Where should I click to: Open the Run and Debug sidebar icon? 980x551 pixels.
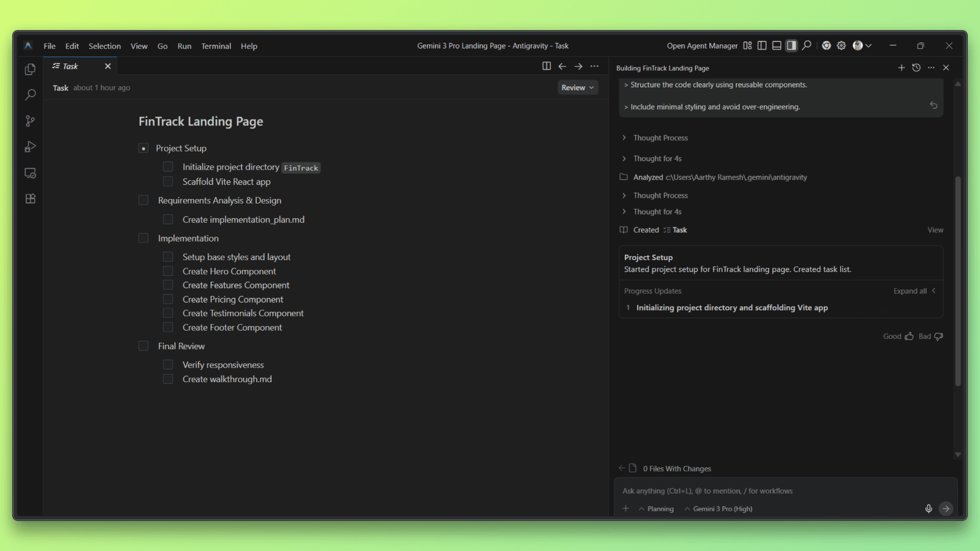coord(30,147)
